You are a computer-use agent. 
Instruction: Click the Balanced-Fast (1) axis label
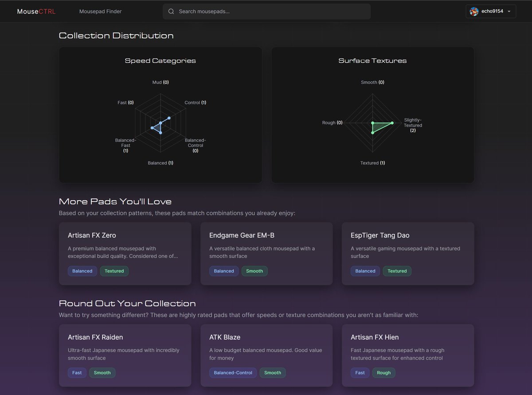coord(125,145)
